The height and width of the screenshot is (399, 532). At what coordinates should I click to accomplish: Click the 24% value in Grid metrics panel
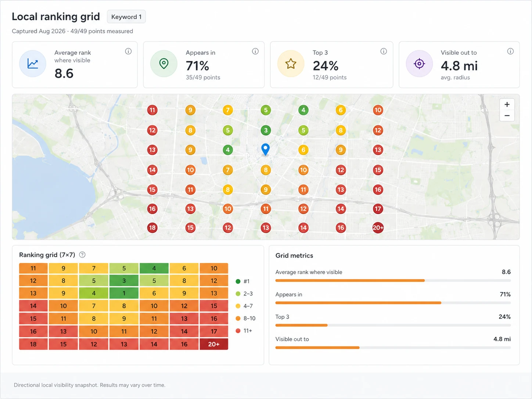[x=505, y=317]
